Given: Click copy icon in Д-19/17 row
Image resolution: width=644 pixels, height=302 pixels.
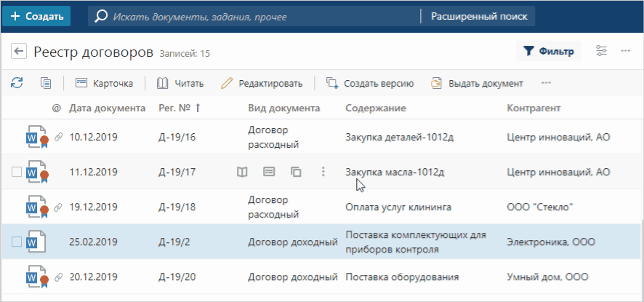Looking at the screenshot, I should pyautogui.click(x=296, y=172).
